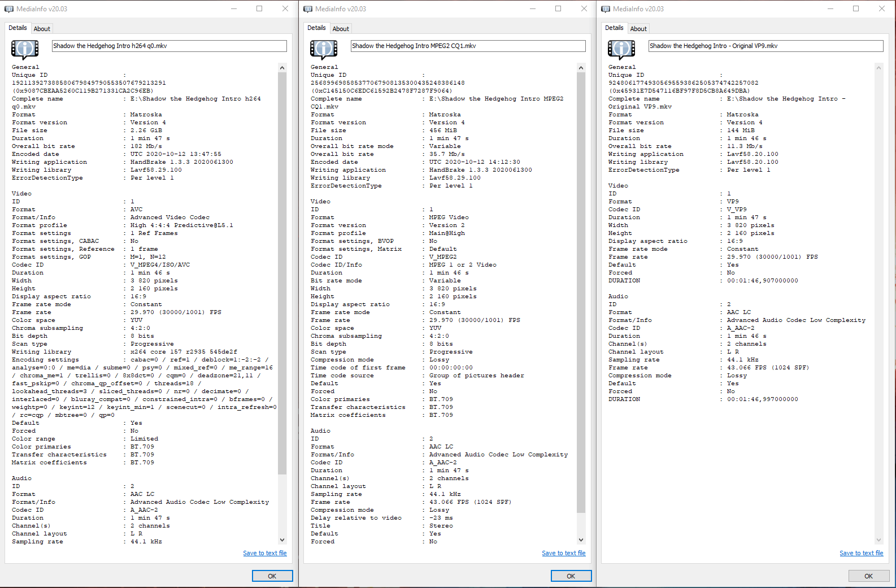Confirm OK in MPEG2 CQ1 window
This screenshot has height=588, width=896.
571,576
